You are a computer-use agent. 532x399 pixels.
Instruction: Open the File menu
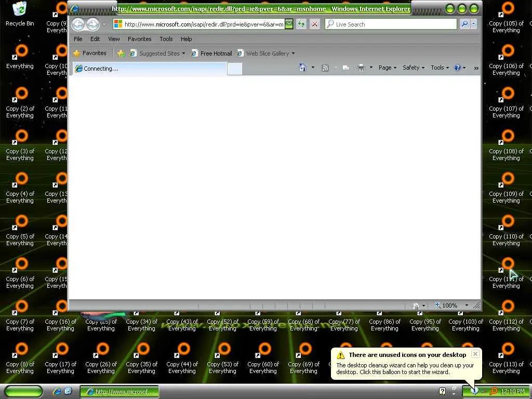(78, 39)
